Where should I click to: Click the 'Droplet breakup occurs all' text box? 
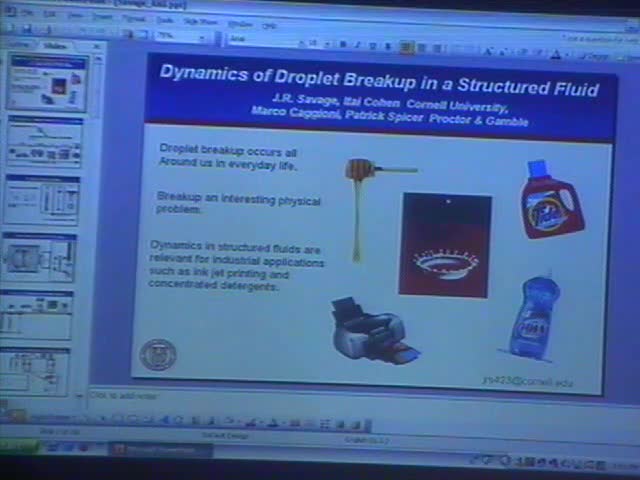(228, 157)
